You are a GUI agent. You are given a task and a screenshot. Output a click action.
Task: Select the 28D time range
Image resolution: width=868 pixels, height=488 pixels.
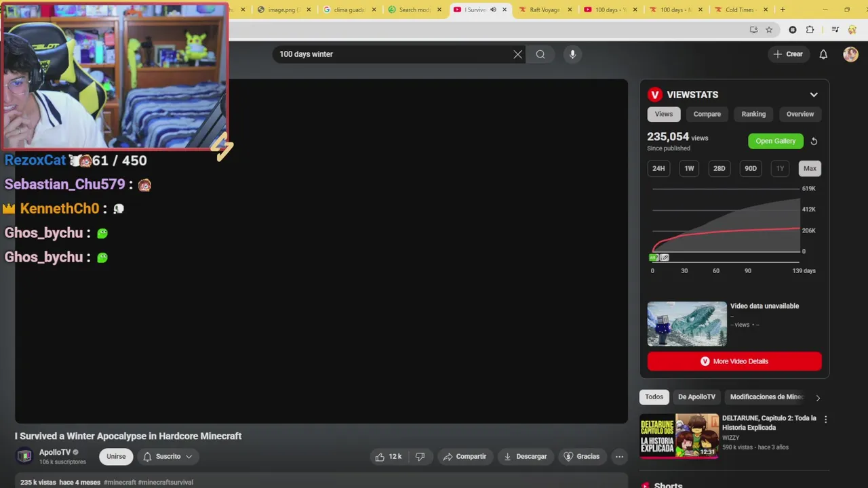(x=719, y=168)
